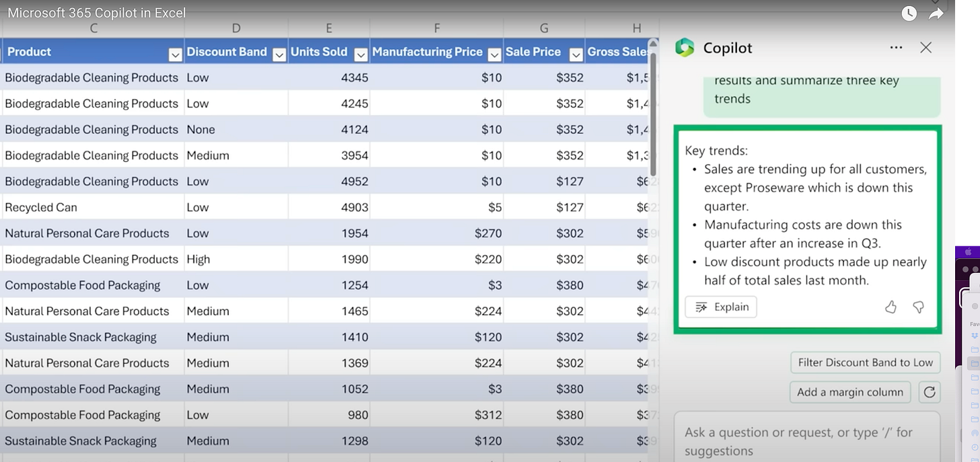The width and height of the screenshot is (980, 462).
Task: Select the units sold cell 4952
Action: [329, 181]
